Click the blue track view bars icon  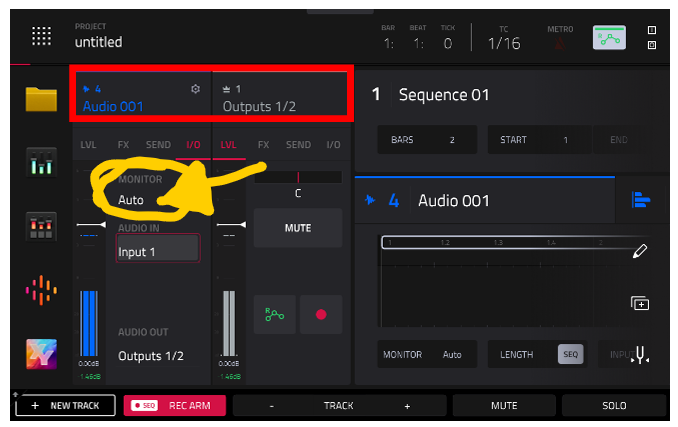[x=641, y=200]
